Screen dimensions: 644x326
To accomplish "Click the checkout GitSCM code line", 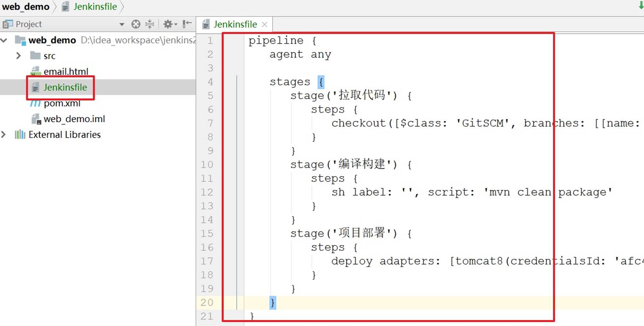I will [x=485, y=123].
